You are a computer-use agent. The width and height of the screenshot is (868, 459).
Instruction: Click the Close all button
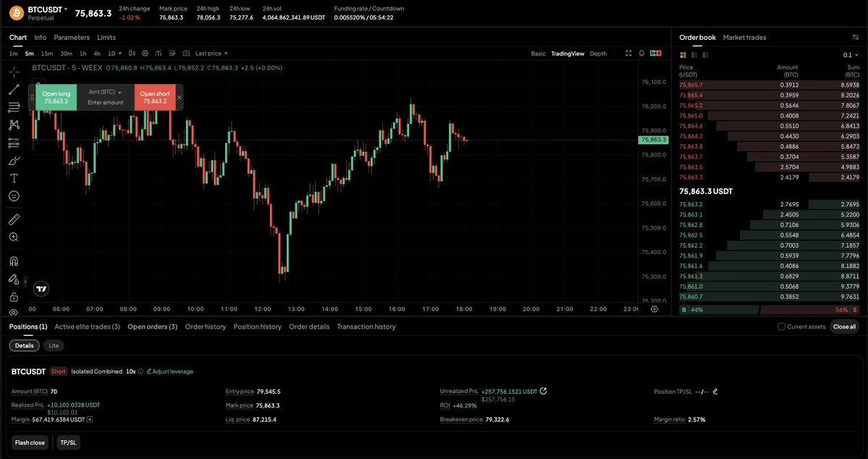pos(844,327)
